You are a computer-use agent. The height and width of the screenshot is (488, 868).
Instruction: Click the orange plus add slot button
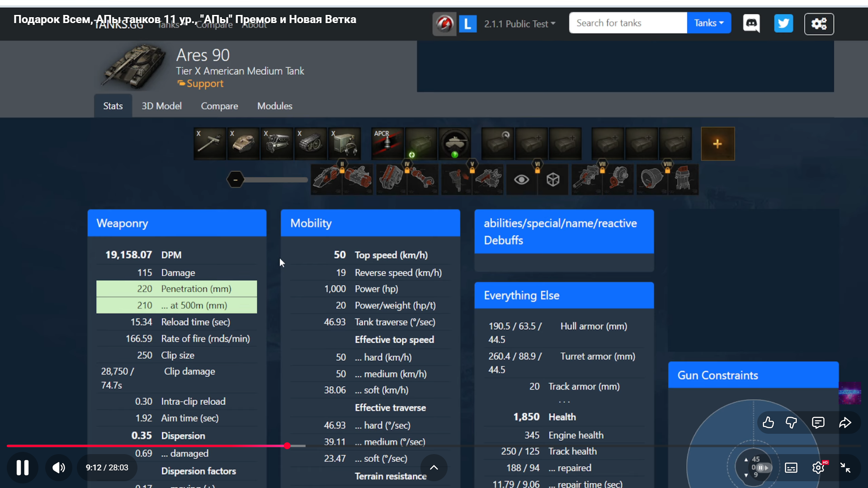pos(717,144)
